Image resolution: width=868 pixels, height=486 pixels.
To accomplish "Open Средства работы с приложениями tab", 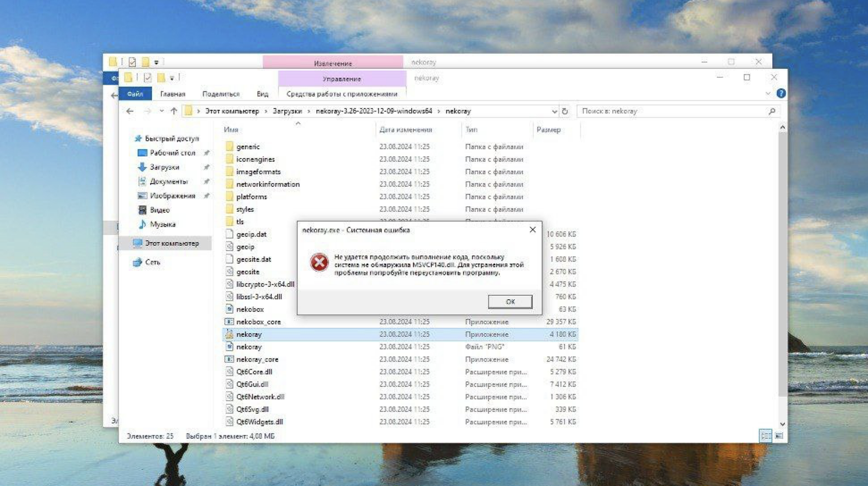I will [x=341, y=94].
